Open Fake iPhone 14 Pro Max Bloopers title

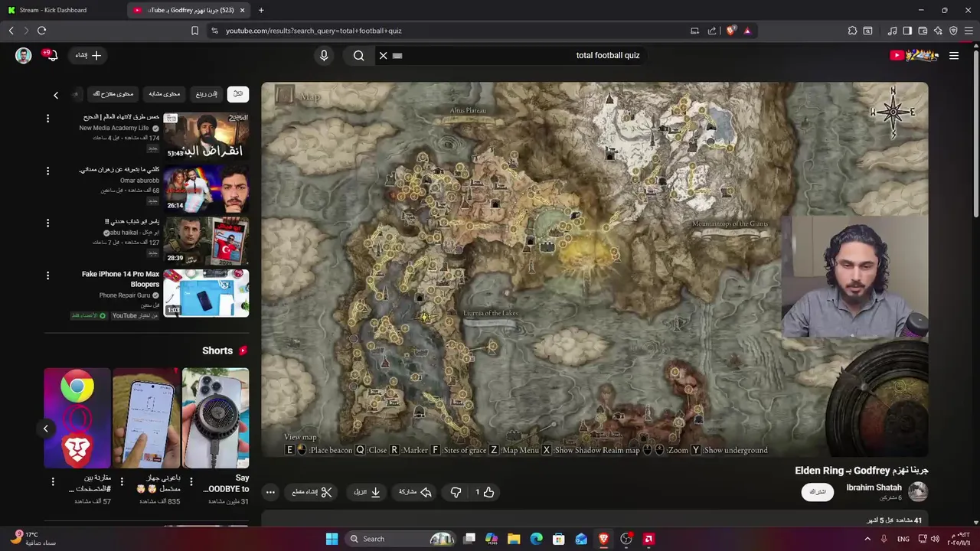coord(121,279)
